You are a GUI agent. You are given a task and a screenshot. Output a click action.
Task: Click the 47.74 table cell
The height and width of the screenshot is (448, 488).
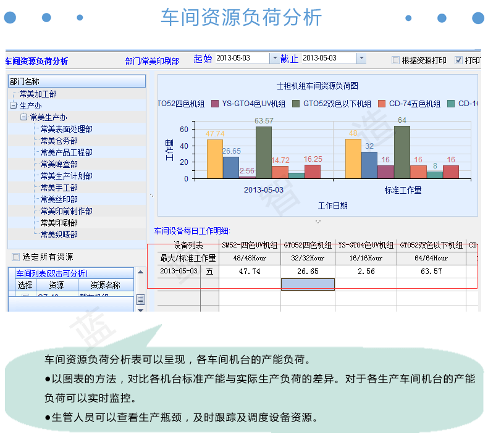coord(250,272)
